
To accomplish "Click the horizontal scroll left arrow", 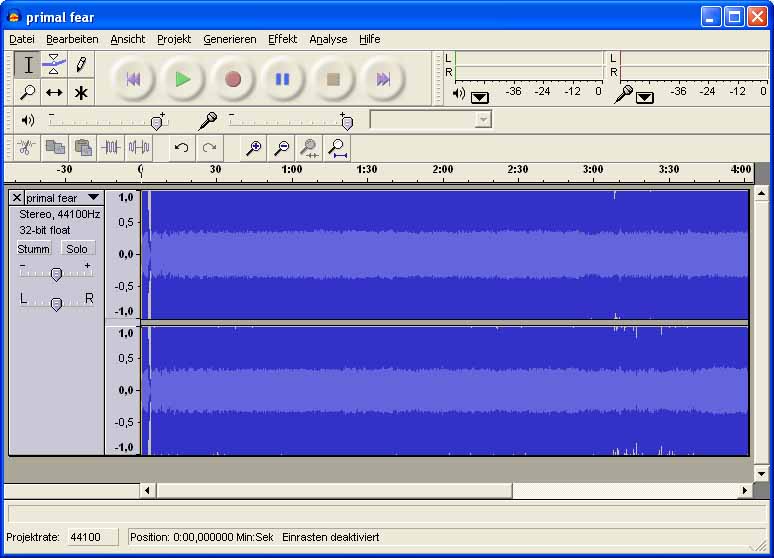I will coord(147,490).
